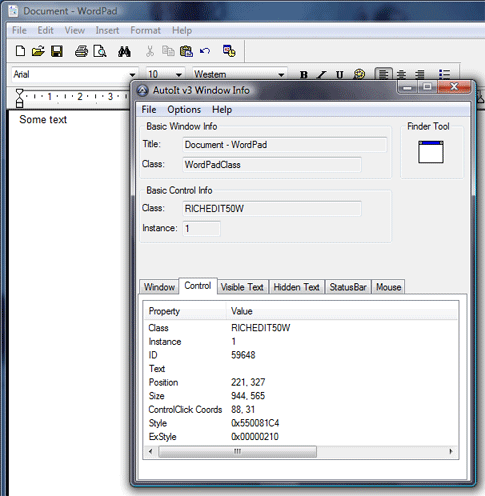Click the Cut scissors icon in WordPad
This screenshot has height=496, width=485.
click(x=150, y=51)
